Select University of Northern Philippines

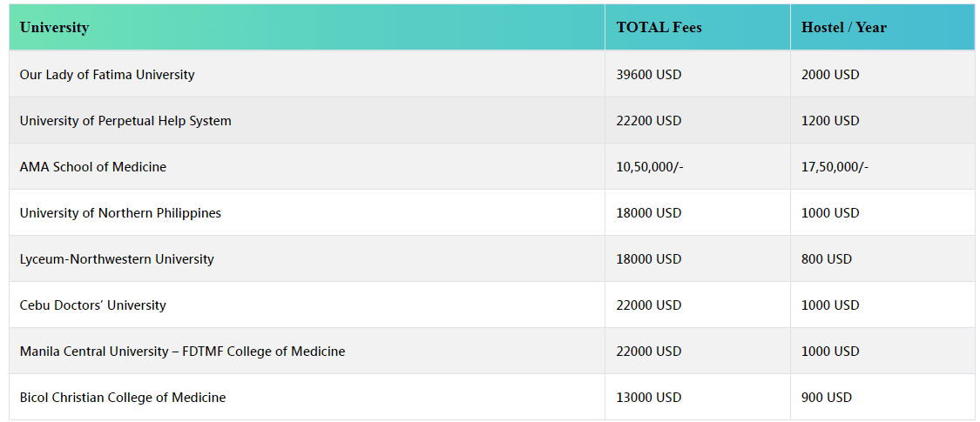tap(120, 213)
